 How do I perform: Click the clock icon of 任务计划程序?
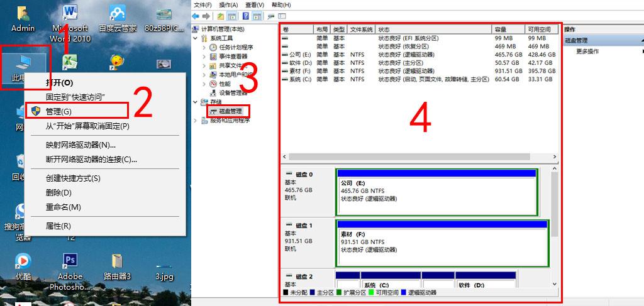[213, 47]
